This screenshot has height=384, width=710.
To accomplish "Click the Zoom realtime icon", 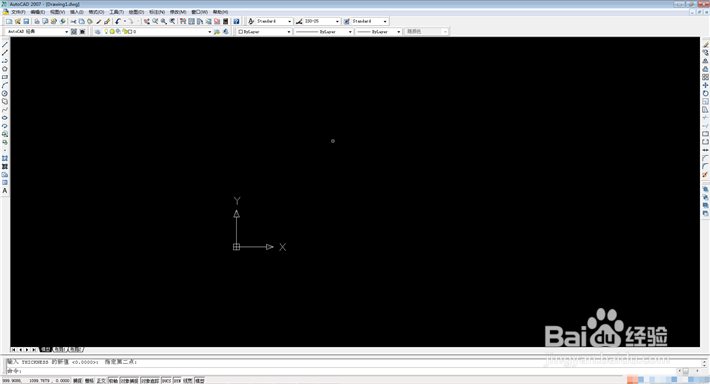I will click(155, 21).
